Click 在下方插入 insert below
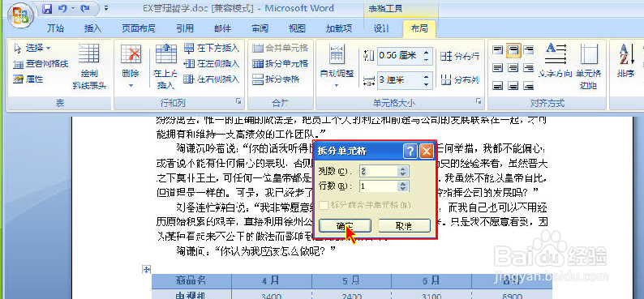The width and height of the screenshot is (644, 299). click(x=212, y=48)
